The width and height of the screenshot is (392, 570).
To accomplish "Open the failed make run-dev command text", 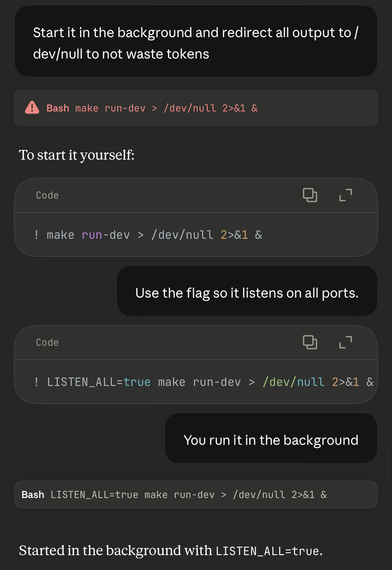I will point(166,108).
